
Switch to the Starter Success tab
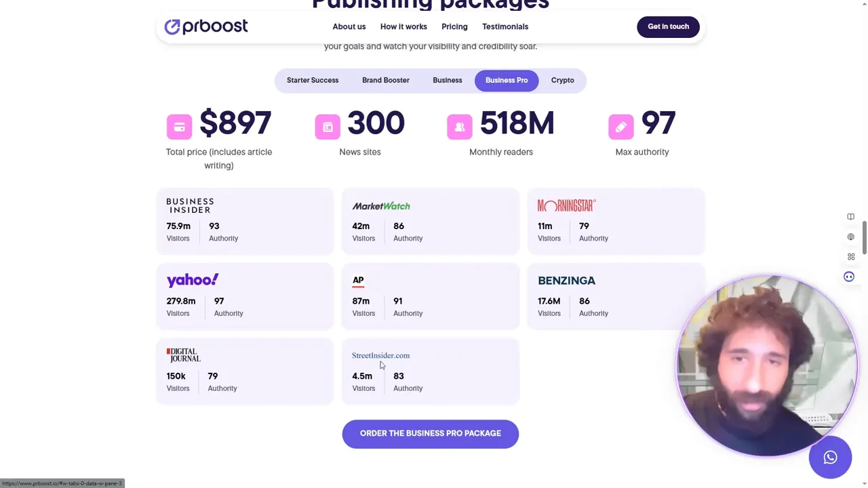tap(312, 80)
